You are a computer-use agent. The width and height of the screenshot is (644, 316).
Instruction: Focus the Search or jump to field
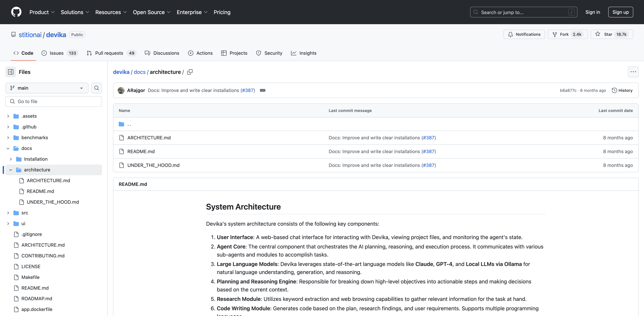(x=523, y=12)
